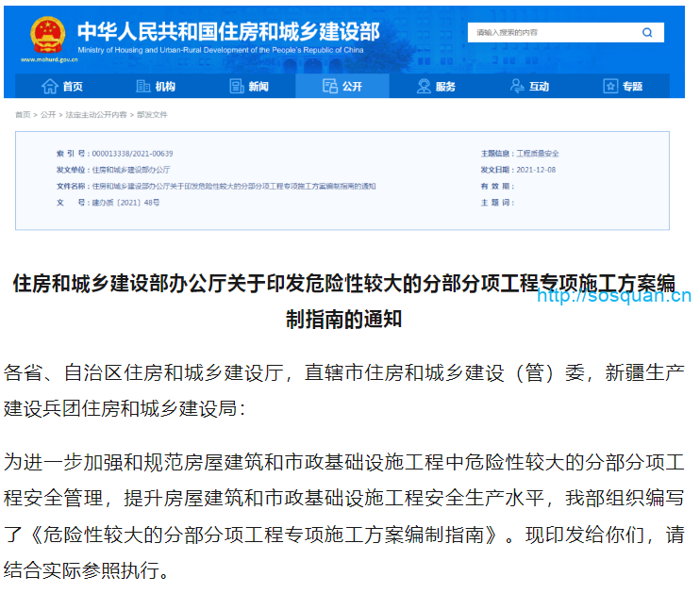Open the 机构 navigation tab
The height and width of the screenshot is (593, 700).
pos(156,86)
